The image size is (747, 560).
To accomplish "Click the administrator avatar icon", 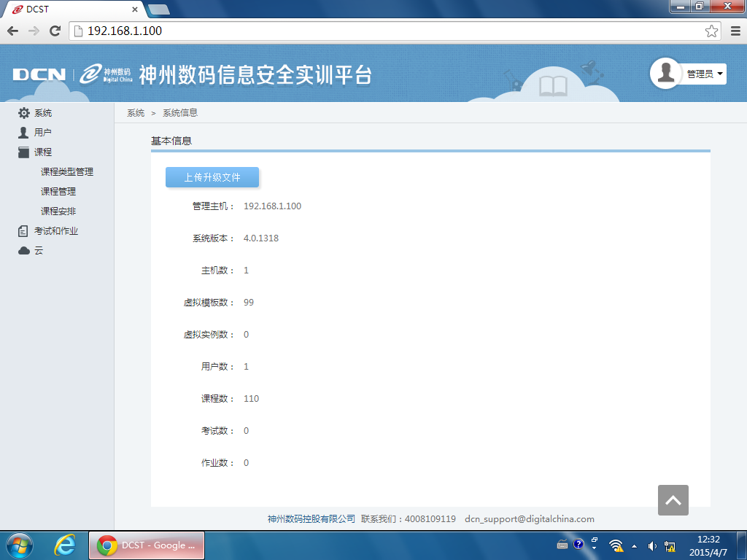I will [x=665, y=74].
